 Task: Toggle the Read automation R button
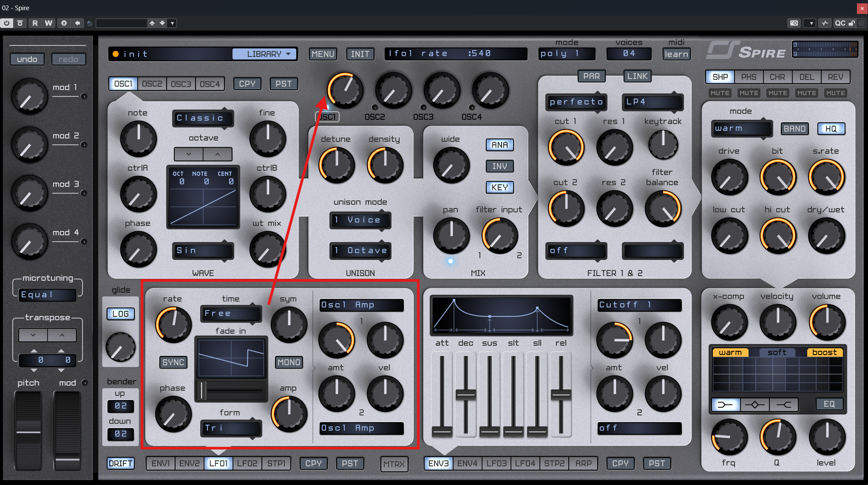(35, 23)
